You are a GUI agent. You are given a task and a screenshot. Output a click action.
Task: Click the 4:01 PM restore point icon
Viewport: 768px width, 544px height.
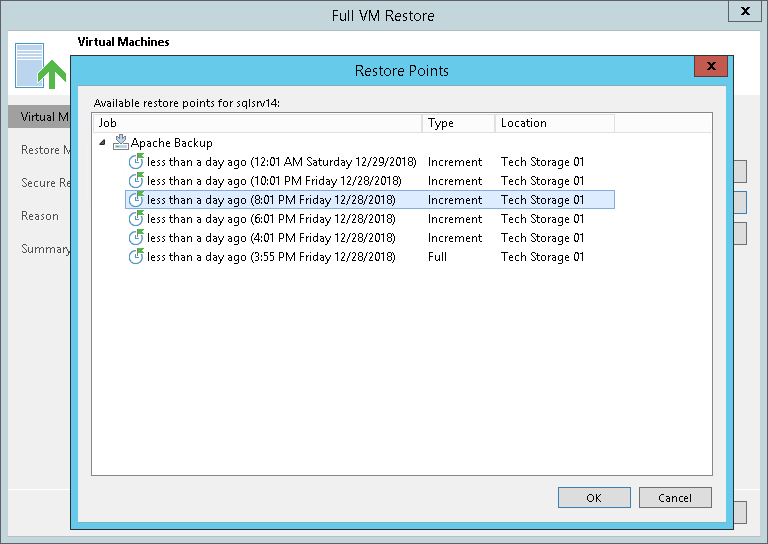coord(136,238)
